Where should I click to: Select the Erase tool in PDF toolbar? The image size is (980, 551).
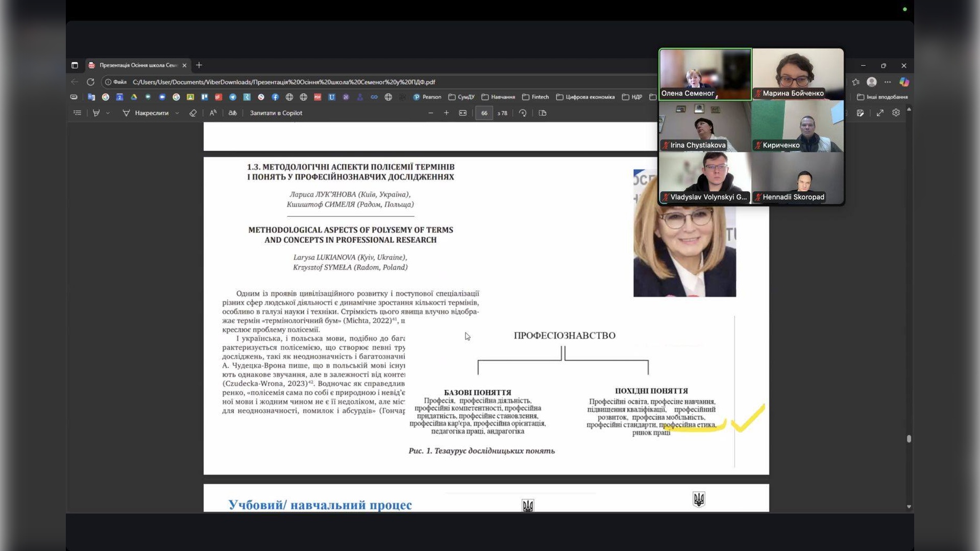(193, 113)
